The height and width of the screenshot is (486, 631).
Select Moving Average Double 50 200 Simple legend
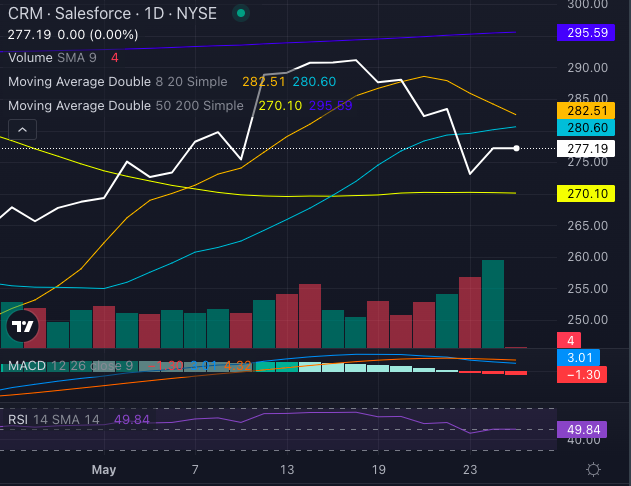126,106
